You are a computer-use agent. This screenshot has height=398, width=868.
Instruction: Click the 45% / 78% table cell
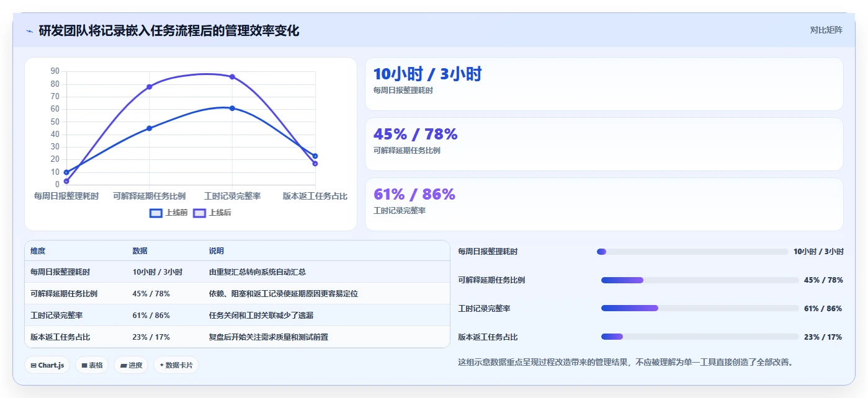[151, 294]
